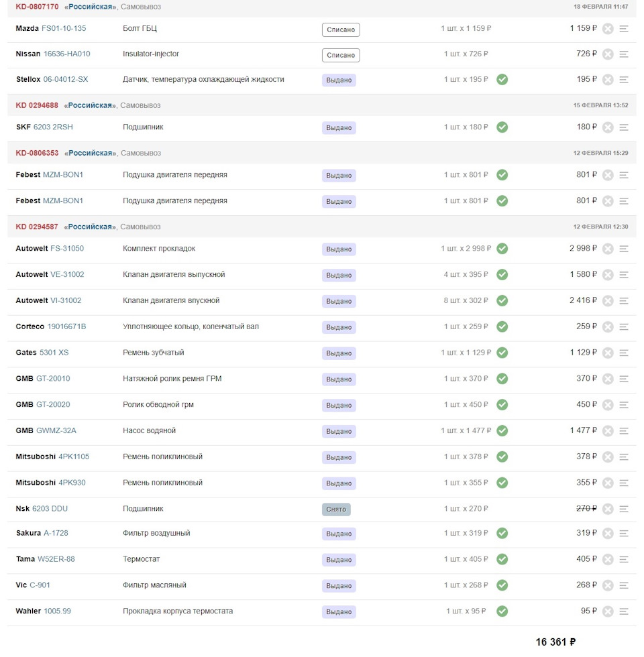Screen dimensions: 644x657
Task: Click the Списано status on Mazda row
Action: pyautogui.click(x=341, y=29)
